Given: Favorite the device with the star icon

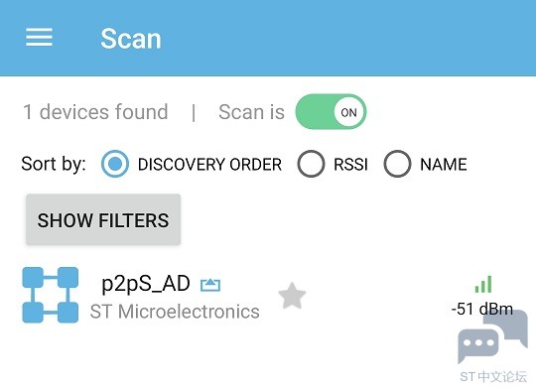Looking at the screenshot, I should click(x=292, y=296).
